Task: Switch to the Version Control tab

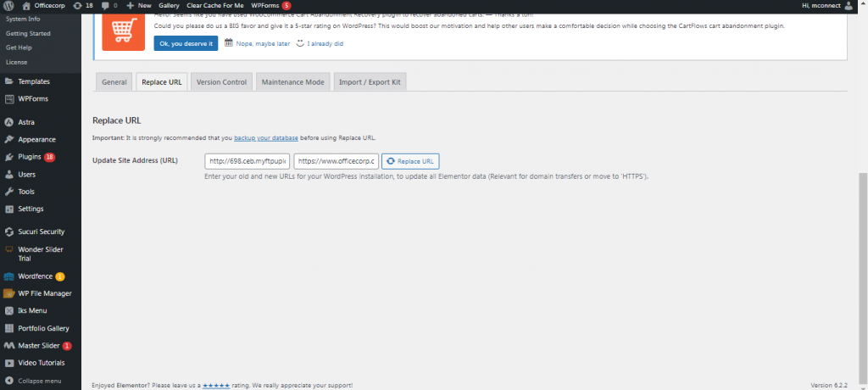Action: point(221,82)
